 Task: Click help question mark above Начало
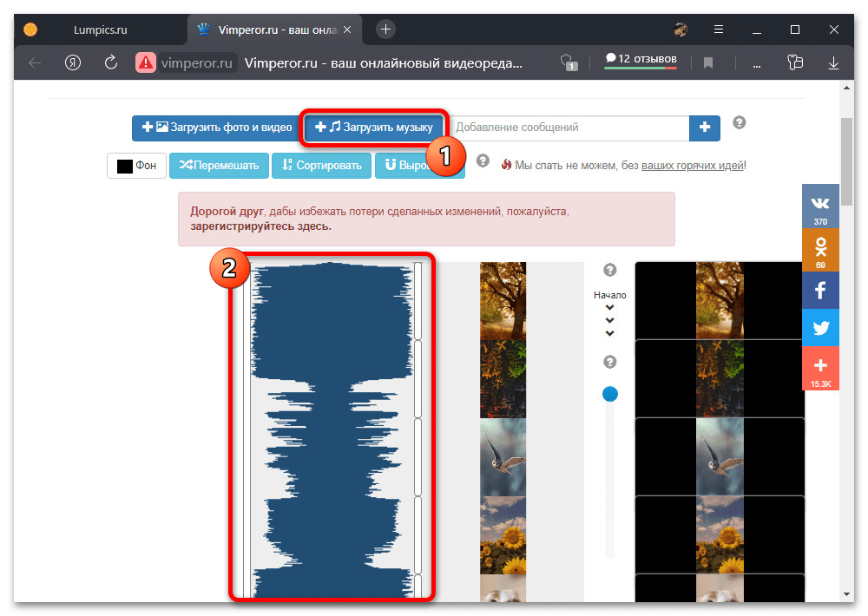click(609, 271)
